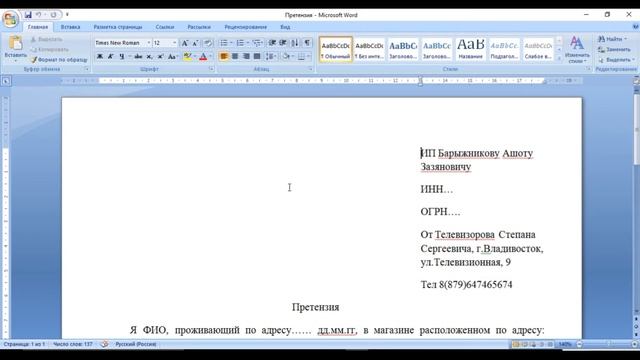Sort the selected text

[x=295, y=43]
